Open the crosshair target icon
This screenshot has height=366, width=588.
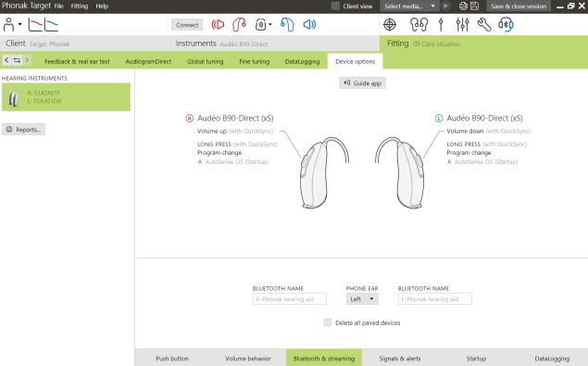click(390, 25)
